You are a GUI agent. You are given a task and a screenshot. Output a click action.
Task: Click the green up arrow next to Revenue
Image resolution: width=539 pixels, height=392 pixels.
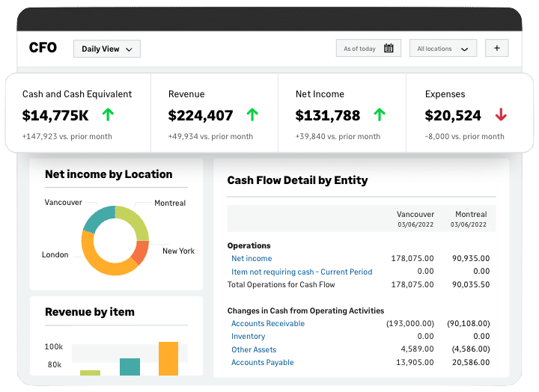tap(252, 115)
